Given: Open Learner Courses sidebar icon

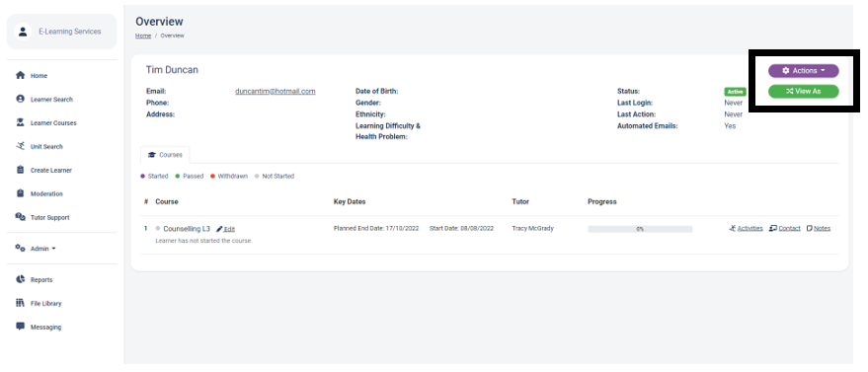Looking at the screenshot, I should tap(21, 122).
